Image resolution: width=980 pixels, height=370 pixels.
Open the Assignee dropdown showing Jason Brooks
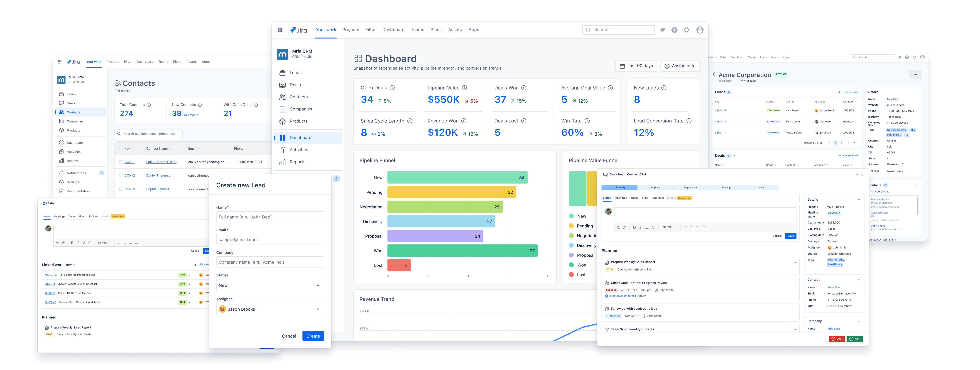pyautogui.click(x=270, y=309)
